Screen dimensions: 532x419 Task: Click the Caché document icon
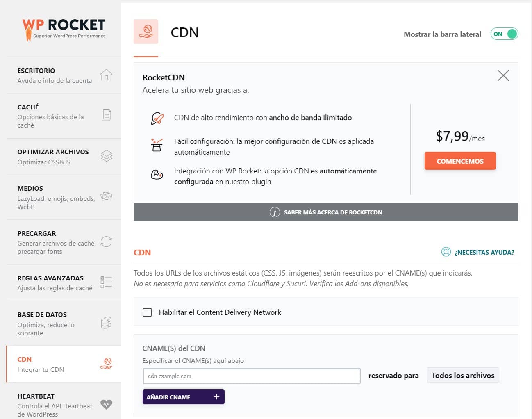coord(106,115)
